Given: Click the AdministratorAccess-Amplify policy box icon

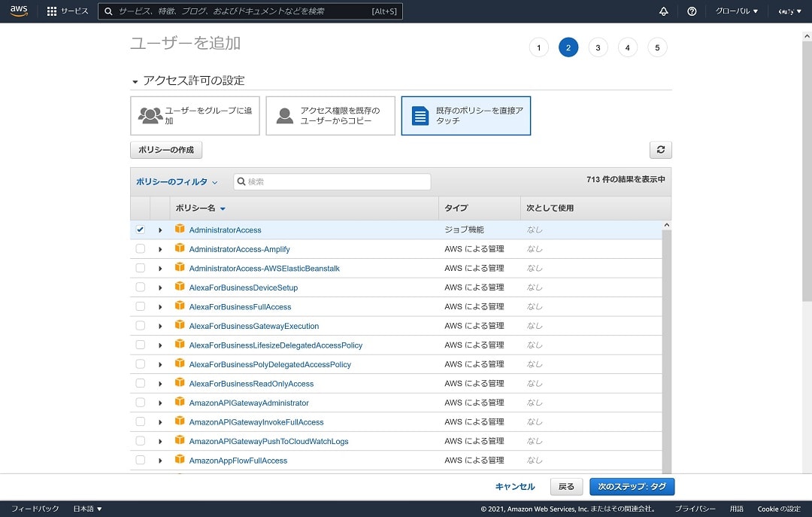Looking at the screenshot, I should click(180, 248).
